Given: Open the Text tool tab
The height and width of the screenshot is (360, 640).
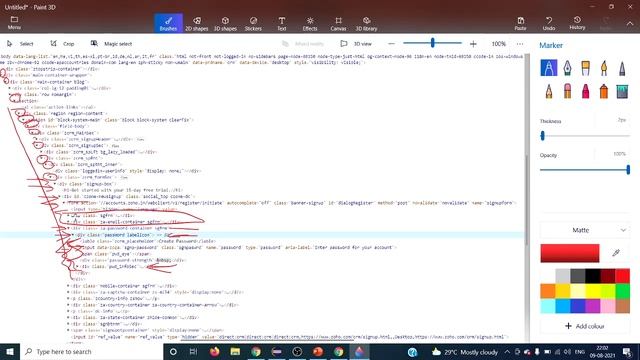Looking at the screenshot, I should coord(282,24).
